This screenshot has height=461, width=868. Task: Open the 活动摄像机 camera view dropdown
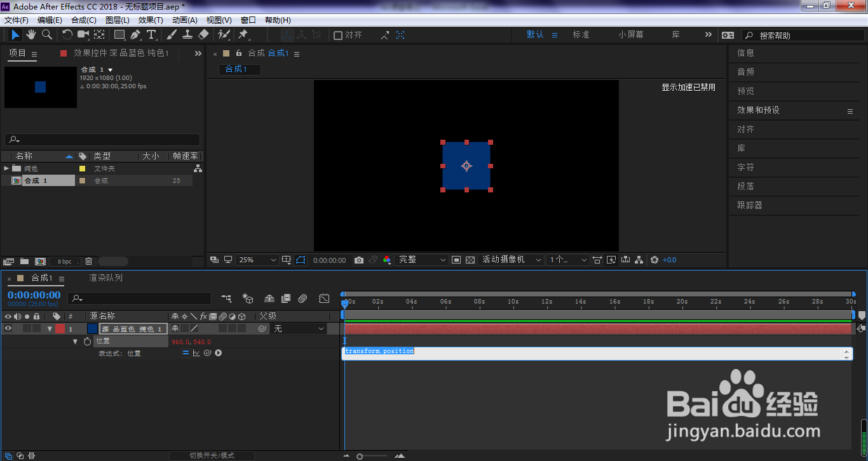pyautogui.click(x=512, y=260)
